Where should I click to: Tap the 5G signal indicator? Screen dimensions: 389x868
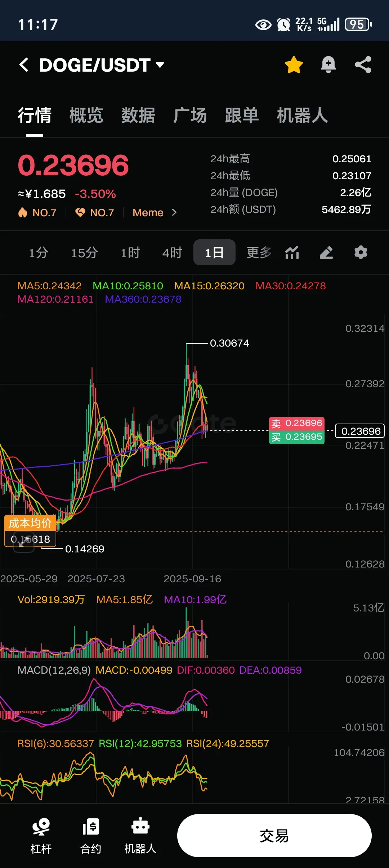pos(328,24)
